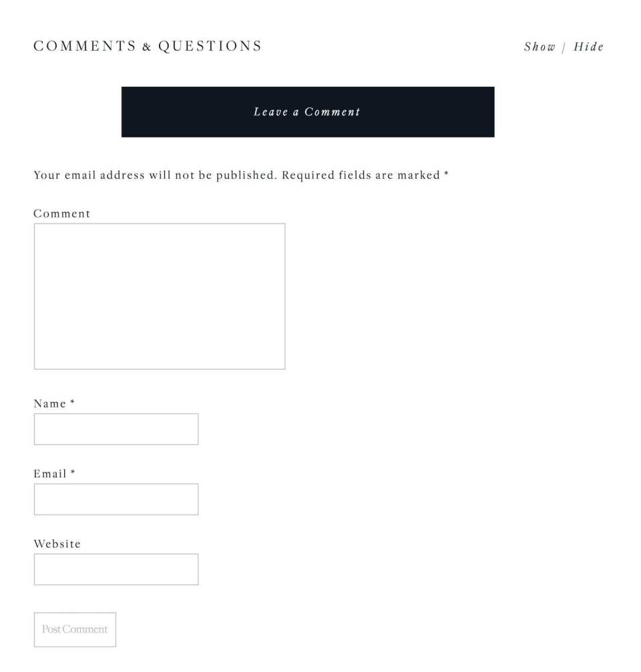641x672 pixels.
Task: Click the Email input field
Action: [x=116, y=498]
